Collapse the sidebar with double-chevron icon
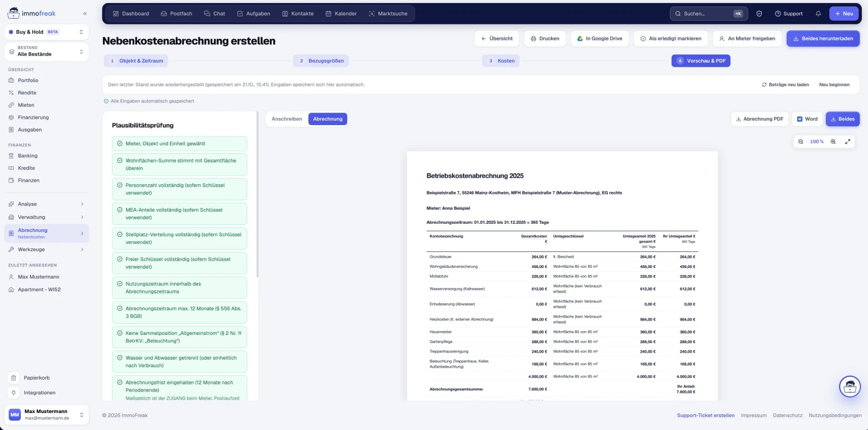Screen dimensions: 868x430 pyautogui.click(x=85, y=13)
